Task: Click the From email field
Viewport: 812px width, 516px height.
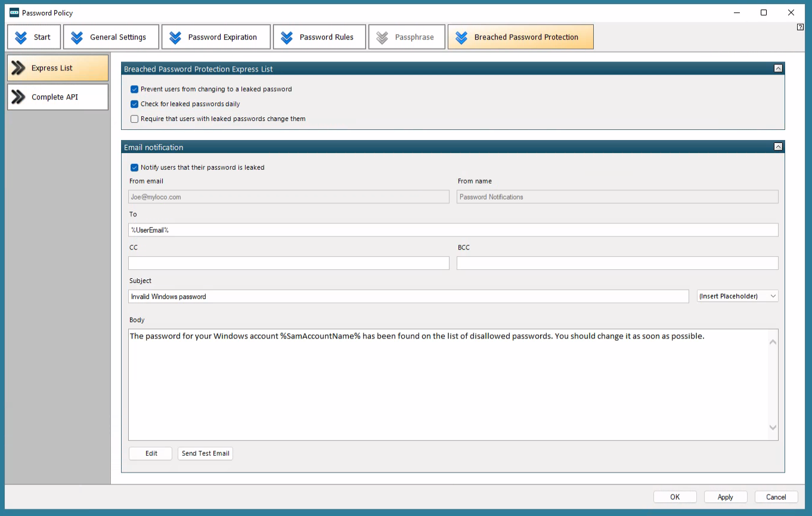Action: coord(289,197)
